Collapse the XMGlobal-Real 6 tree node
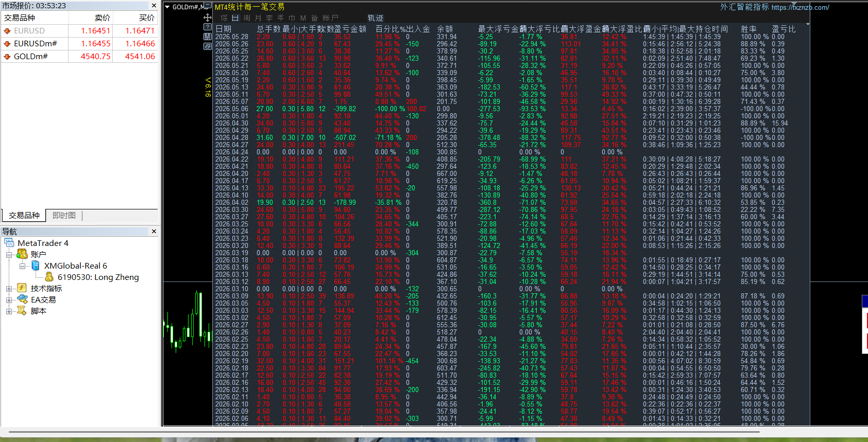Viewport: 868px width, 442px height. [22, 266]
